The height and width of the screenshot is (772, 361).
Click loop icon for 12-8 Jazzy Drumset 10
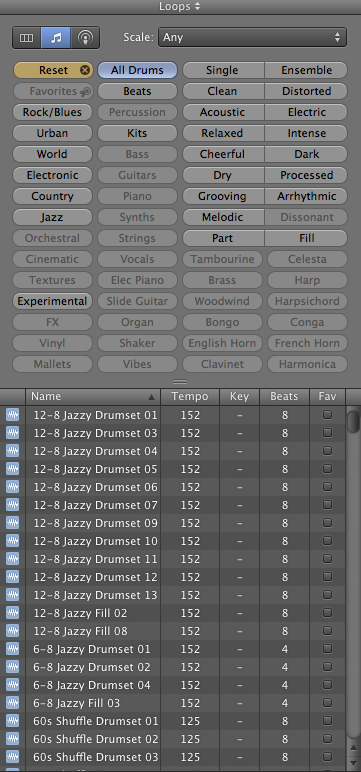(x=12, y=541)
